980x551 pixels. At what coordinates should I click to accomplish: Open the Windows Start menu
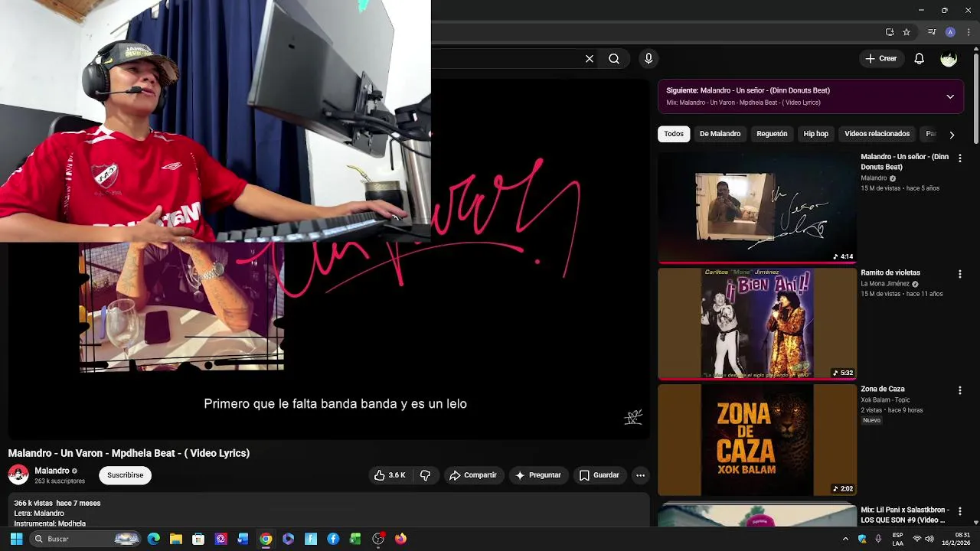click(x=16, y=539)
